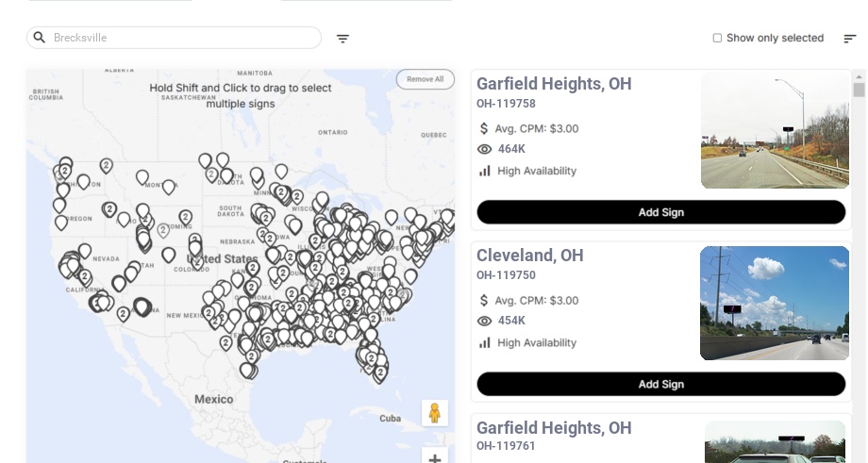This screenshot has width=868, height=463.
Task: Click the CPM dollar icon on Cleveland listing
Action: 485,301
